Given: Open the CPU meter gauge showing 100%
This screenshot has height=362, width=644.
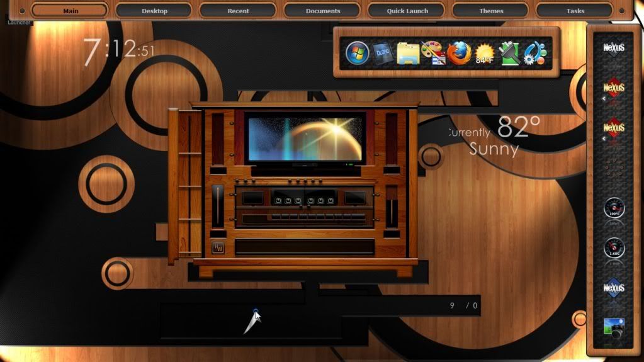Looking at the screenshot, I should coord(614,208).
